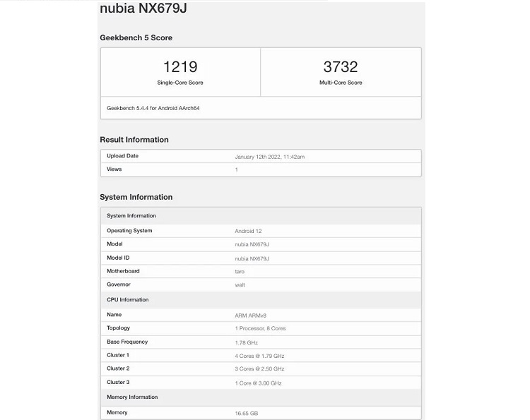This screenshot has height=420, width=530.
Task: Select 1 Processor, 8 Cores value
Action: click(260, 328)
